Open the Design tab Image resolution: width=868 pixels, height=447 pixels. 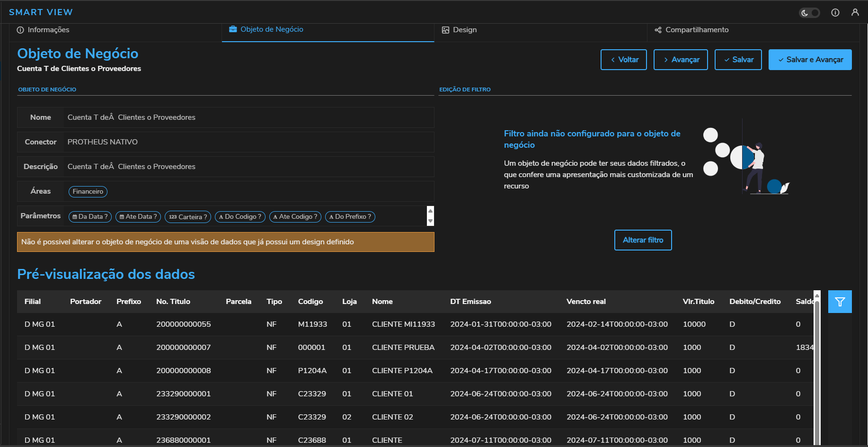click(459, 30)
